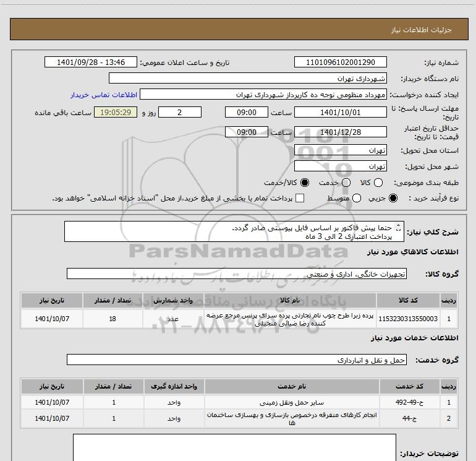This screenshot has height=461, width=476.
Task: Click the واحد اندازه گیری column header
Action: 174,386
